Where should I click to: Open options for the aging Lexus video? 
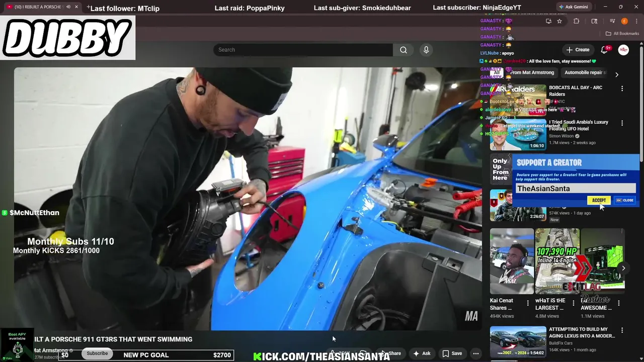(x=622, y=330)
